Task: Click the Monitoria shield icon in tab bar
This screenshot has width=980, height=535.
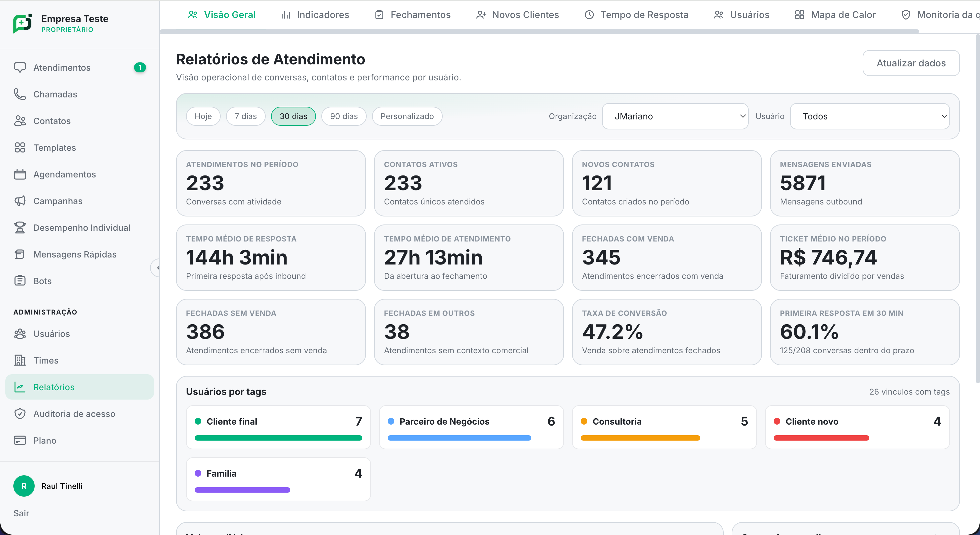Action: click(906, 14)
